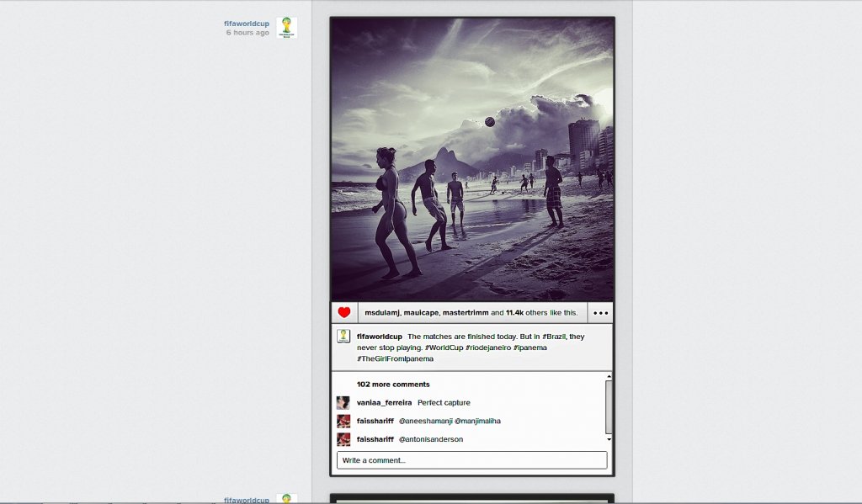Open mauicape's profile from likes
Image resolution: width=862 pixels, height=504 pixels.
[421, 313]
